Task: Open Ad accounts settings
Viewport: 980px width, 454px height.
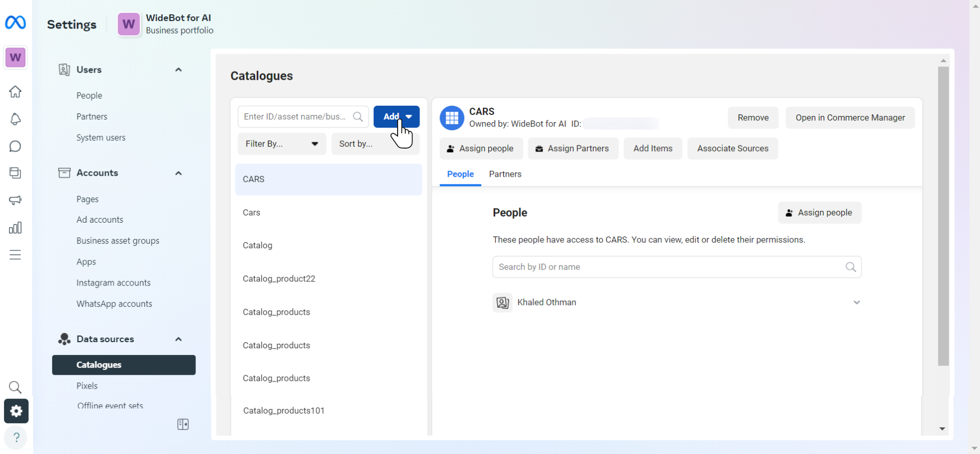Action: (x=100, y=220)
